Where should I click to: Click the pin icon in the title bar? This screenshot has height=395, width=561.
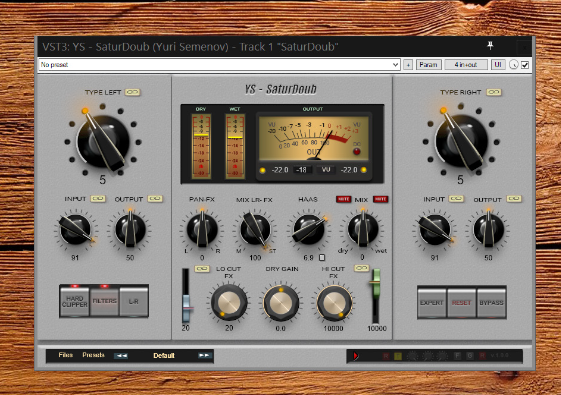pos(490,46)
